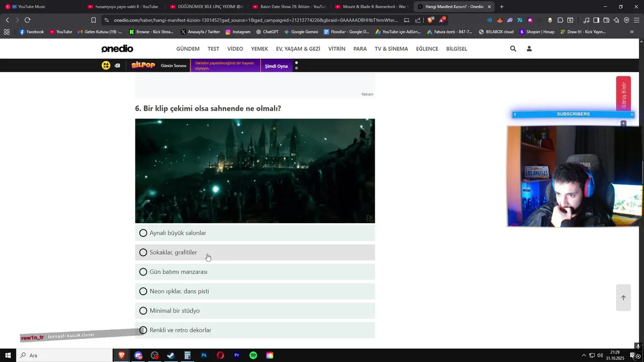Open the onedio site search icon

pyautogui.click(x=513, y=49)
